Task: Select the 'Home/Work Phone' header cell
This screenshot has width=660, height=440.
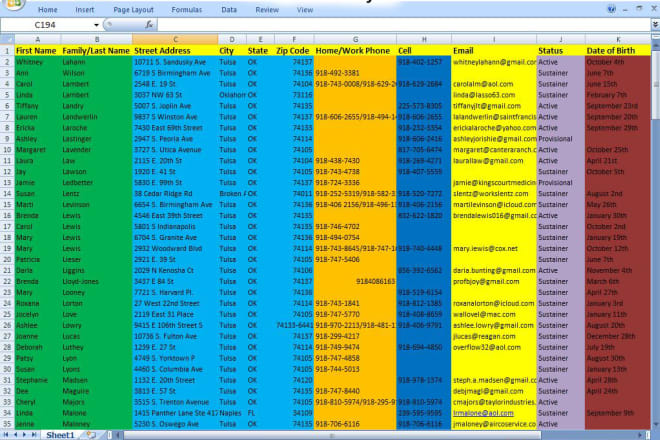Action: [355, 51]
